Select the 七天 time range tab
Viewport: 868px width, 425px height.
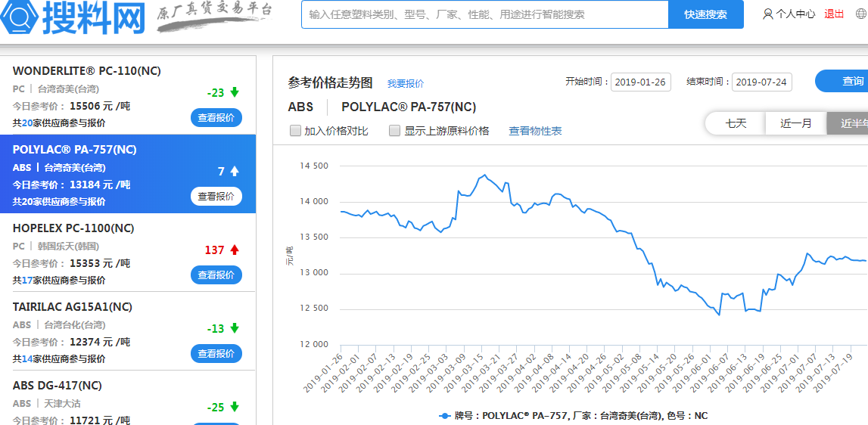point(736,123)
